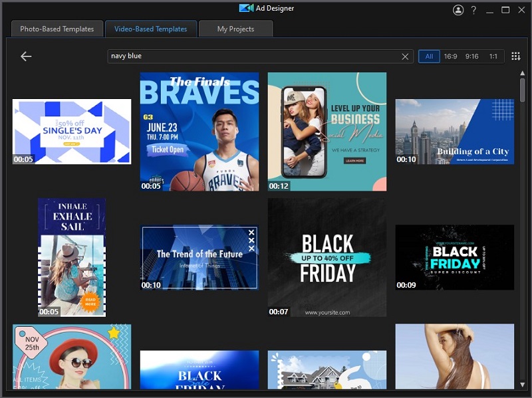Select The Trend of the Future template
532x398 pixels.
199,257
